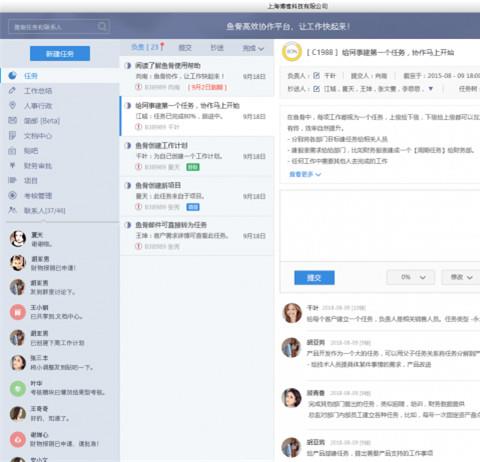Click the red alert icon under 鱼骨邮件可直接转为任务

click(x=138, y=246)
